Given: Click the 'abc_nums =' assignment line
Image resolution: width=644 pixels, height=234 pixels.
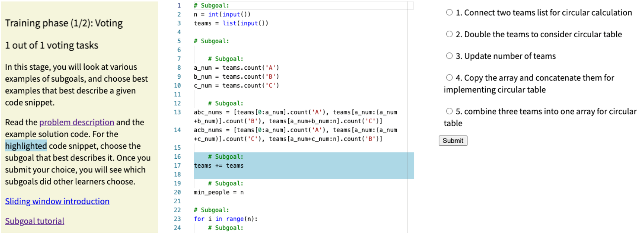Looking at the screenshot, I should coord(296,117).
